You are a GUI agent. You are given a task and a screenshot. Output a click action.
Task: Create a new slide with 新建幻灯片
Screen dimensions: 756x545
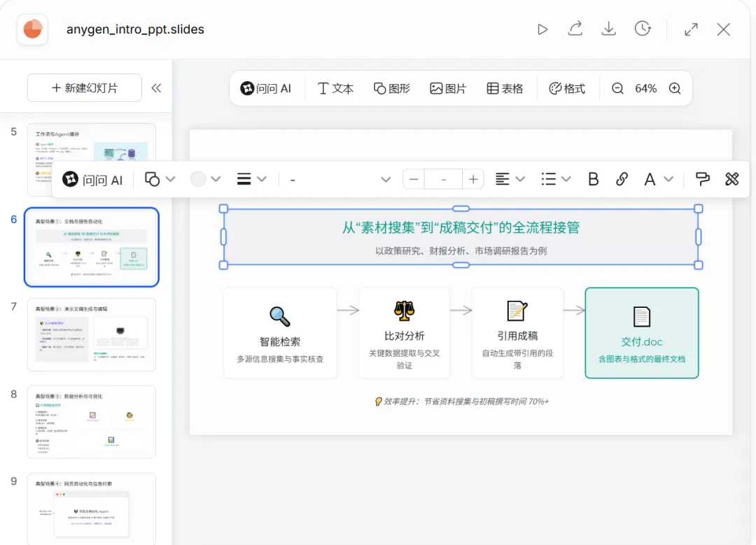pyautogui.click(x=85, y=87)
